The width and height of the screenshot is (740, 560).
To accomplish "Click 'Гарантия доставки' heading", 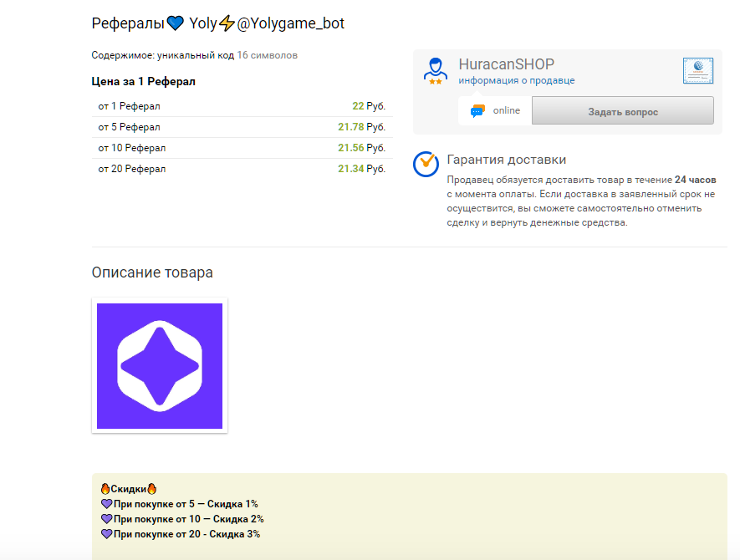I will click(x=507, y=160).
